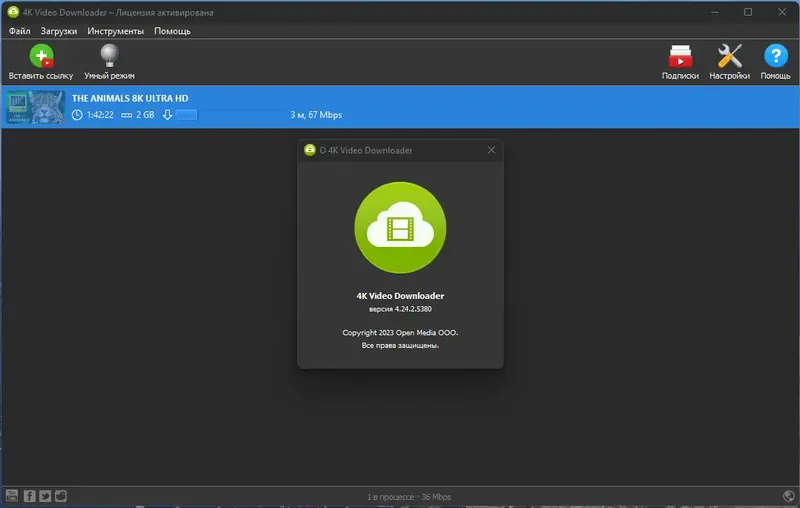Open the Файл menu
This screenshot has width=800, height=508.
click(x=19, y=31)
